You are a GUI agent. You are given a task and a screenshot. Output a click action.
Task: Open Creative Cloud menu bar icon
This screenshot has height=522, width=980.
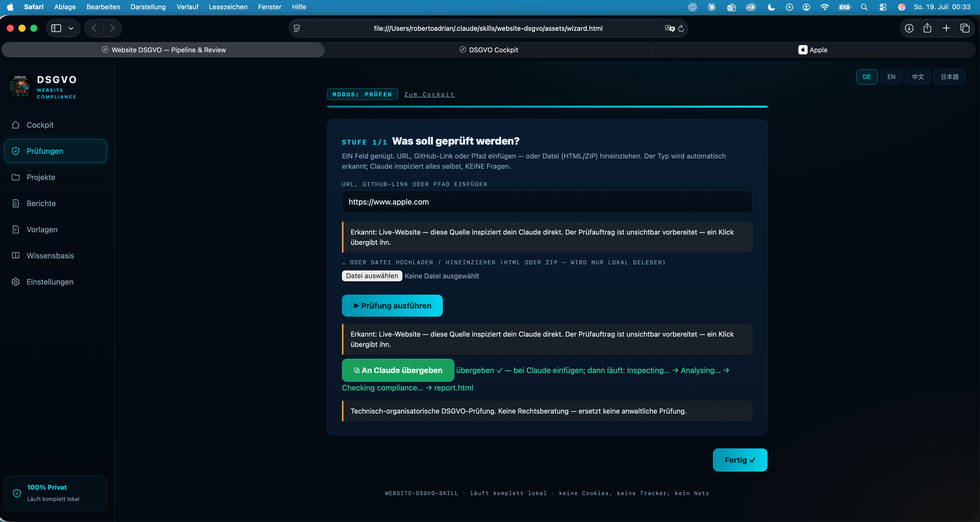(x=750, y=7)
